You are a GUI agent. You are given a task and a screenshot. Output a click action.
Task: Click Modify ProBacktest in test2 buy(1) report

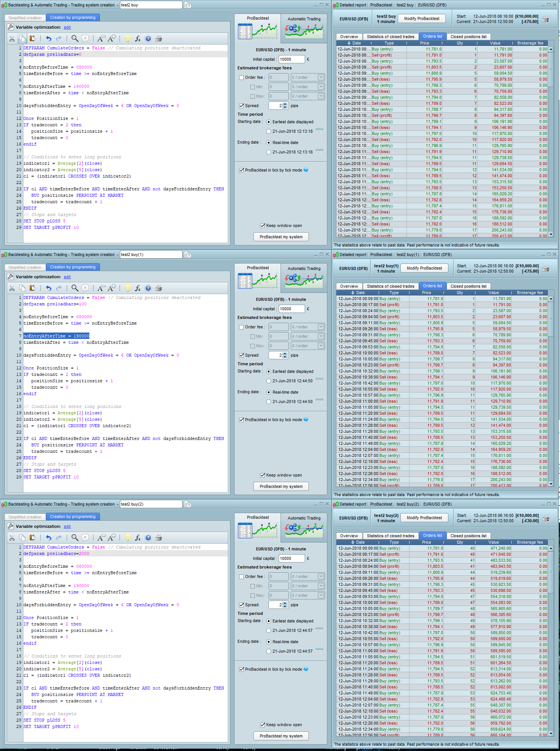pos(424,268)
